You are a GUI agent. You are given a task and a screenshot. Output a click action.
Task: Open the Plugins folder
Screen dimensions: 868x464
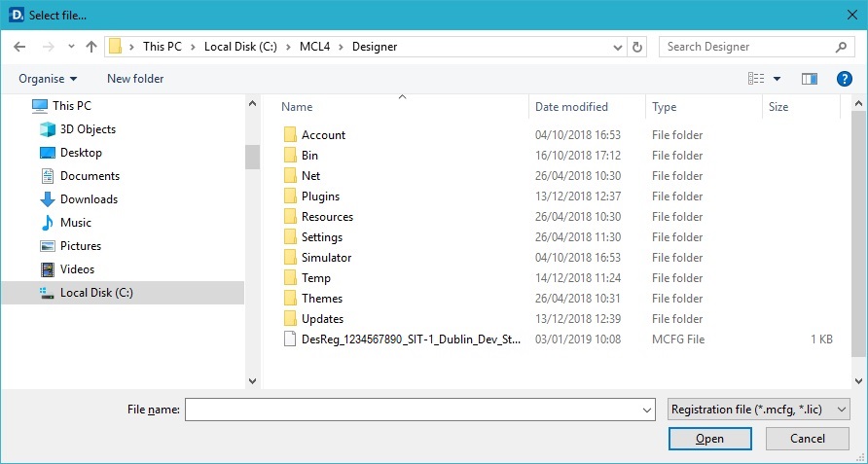pyautogui.click(x=320, y=196)
